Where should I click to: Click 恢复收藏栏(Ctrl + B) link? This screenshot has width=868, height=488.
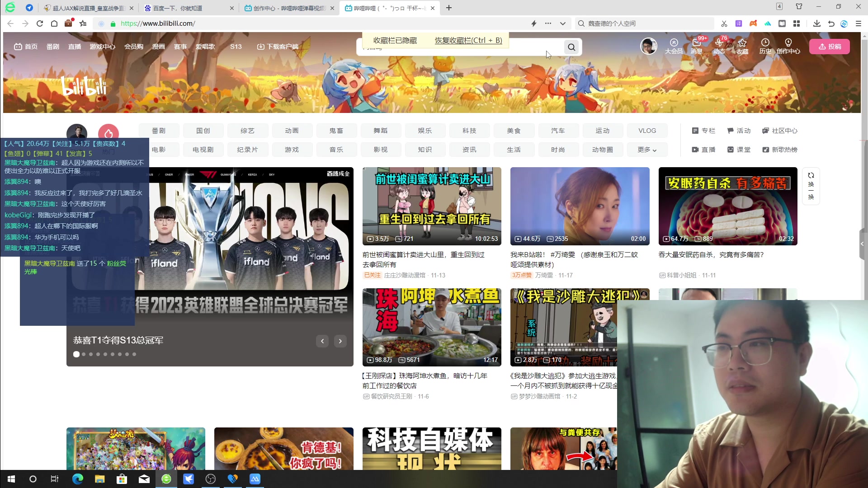(468, 40)
